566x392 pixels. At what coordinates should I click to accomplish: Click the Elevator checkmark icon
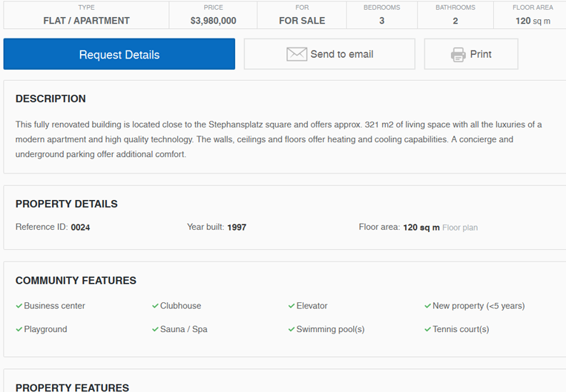pos(292,306)
